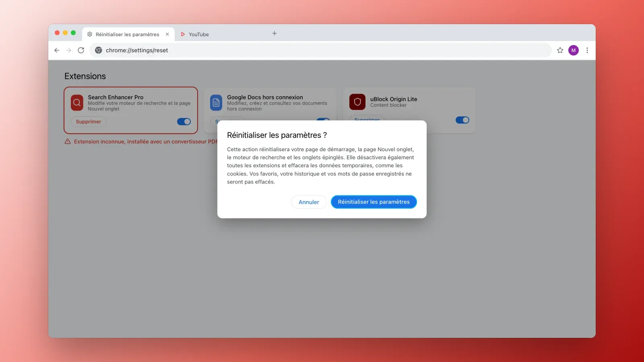Viewport: 644px width, 362px height.
Task: Click the Extensions heading
Action: coord(85,76)
